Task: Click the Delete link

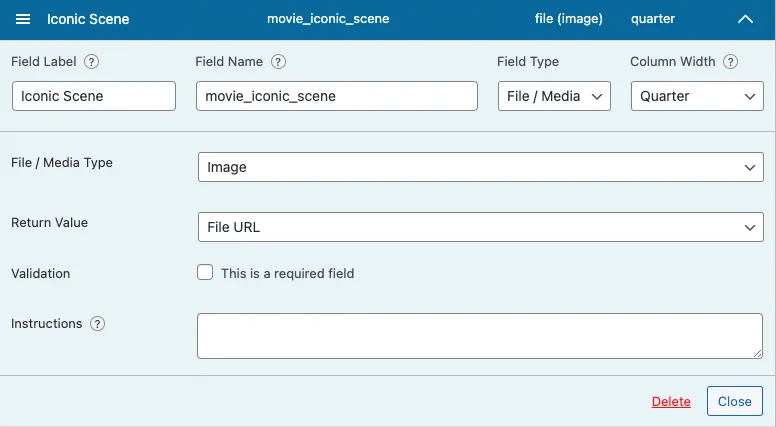Action: click(x=671, y=401)
